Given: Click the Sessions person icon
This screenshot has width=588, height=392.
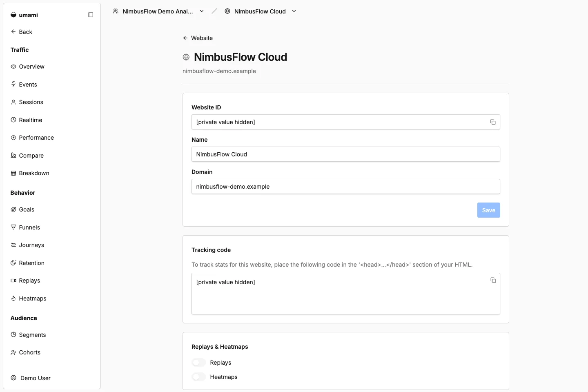Looking at the screenshot, I should [13, 102].
